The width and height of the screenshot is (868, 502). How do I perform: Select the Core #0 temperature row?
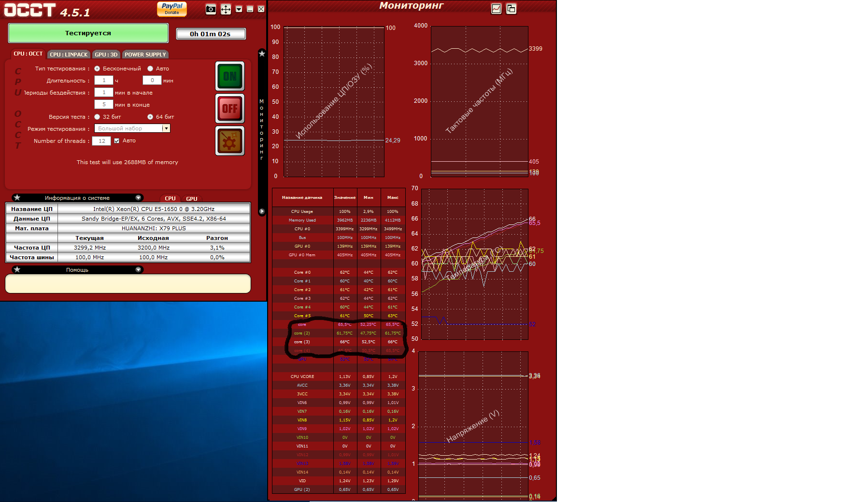point(339,272)
